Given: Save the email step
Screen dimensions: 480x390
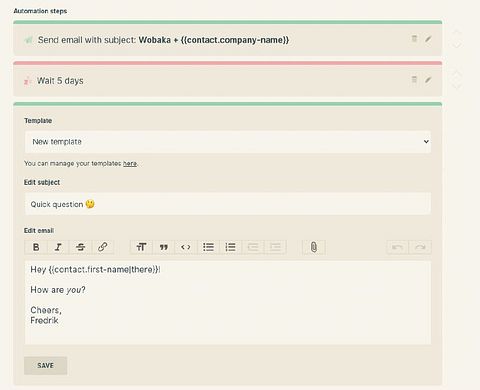Looking at the screenshot, I should pos(45,366).
